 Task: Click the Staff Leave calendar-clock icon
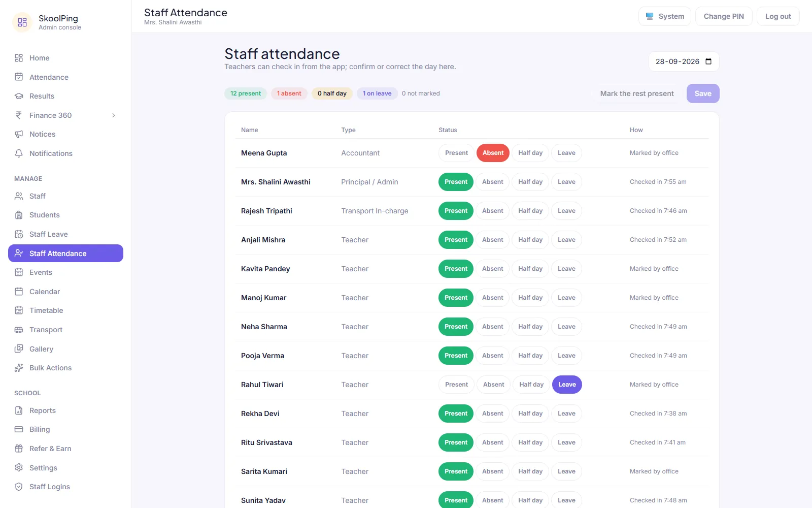(19, 234)
